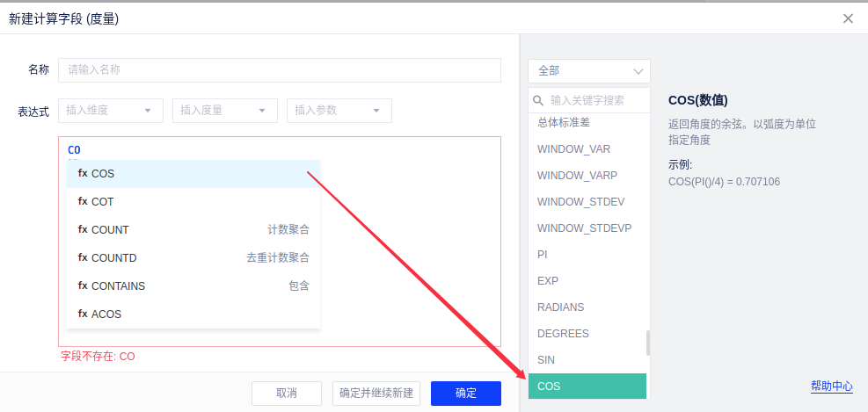Click the 确定并继续新建 button
Image resolution: width=868 pixels, height=412 pixels.
[376, 394]
